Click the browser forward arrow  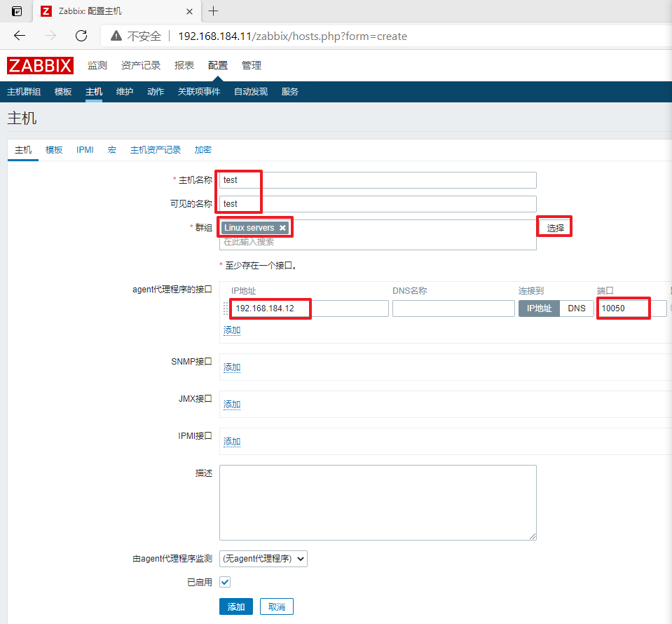[50, 36]
